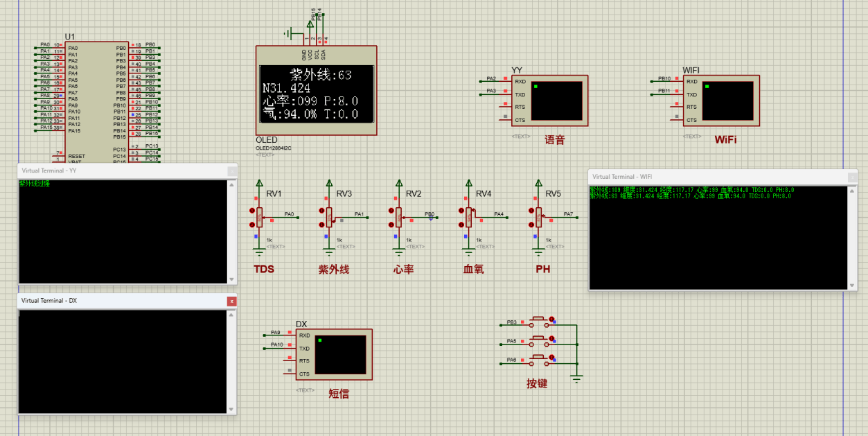Click lower red adjust button on RV3
The width and height of the screenshot is (868, 436).
(321, 225)
